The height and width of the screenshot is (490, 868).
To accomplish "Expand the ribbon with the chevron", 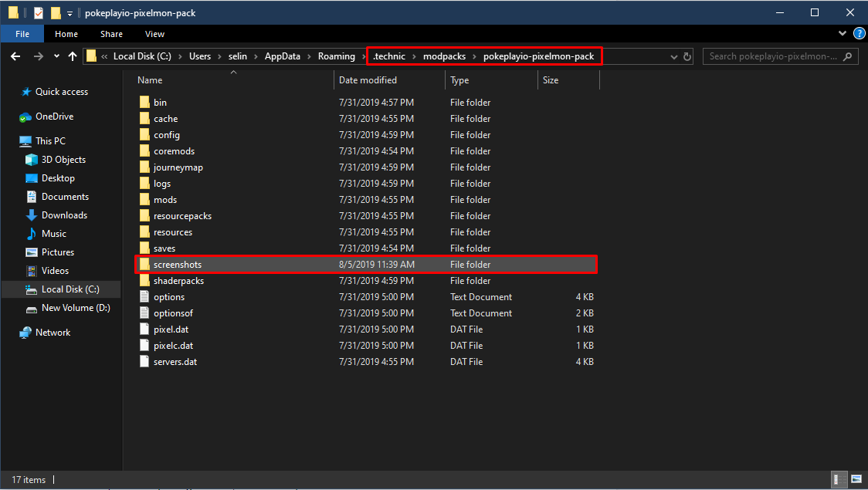I will (842, 34).
